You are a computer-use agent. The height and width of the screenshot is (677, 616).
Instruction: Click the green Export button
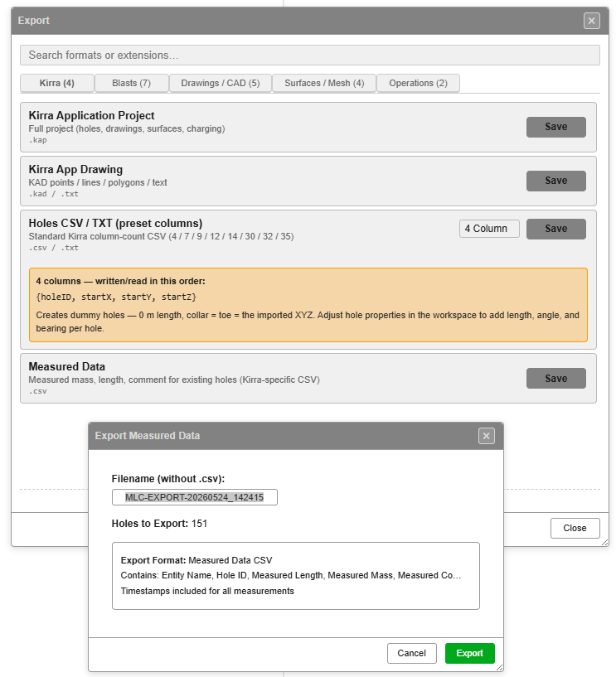click(x=469, y=653)
